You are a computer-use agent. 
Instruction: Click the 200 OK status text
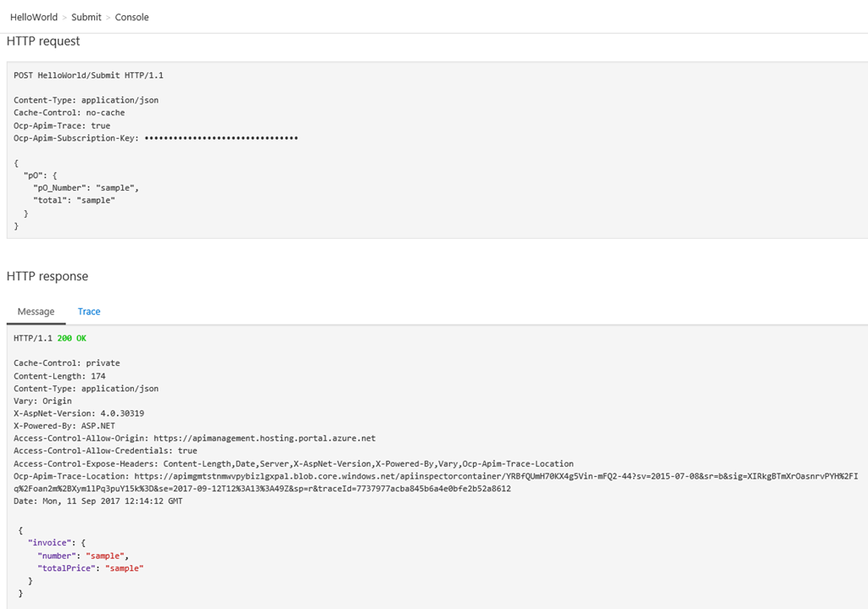point(72,338)
